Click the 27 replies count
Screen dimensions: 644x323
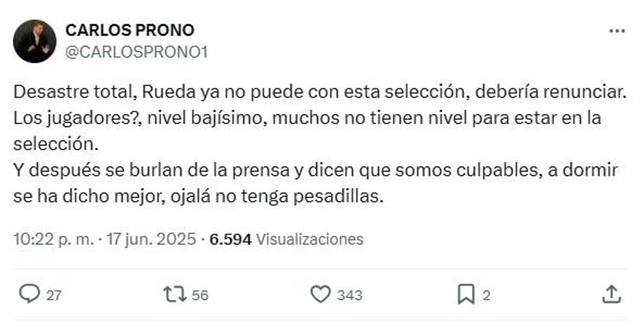click(53, 295)
